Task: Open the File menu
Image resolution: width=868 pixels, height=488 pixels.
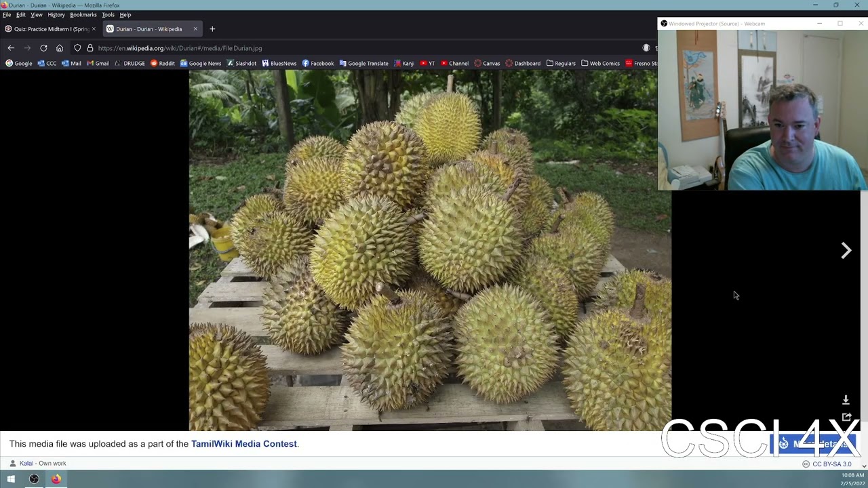Action: [7, 14]
